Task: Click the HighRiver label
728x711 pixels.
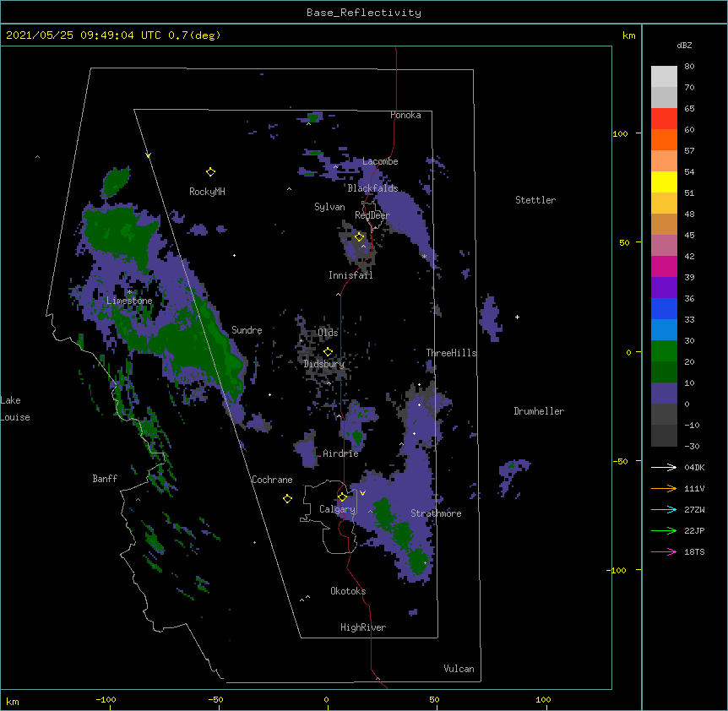Action: tap(363, 627)
